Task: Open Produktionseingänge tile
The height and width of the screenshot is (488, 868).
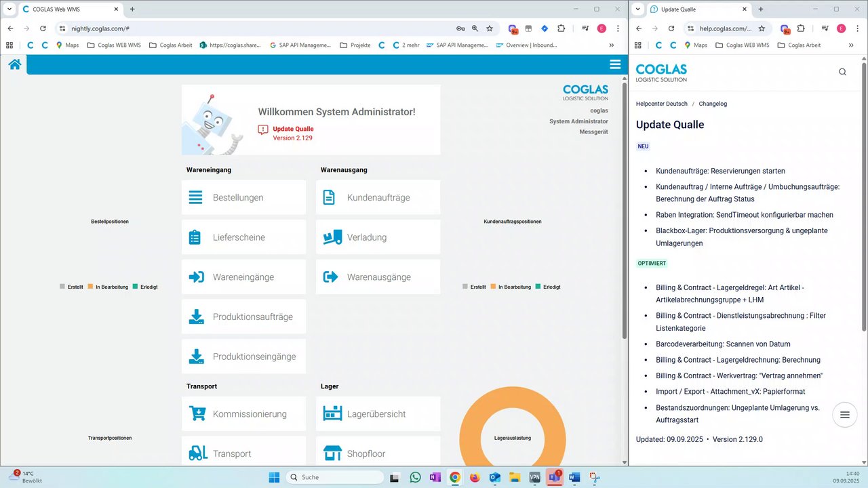Action: point(243,357)
